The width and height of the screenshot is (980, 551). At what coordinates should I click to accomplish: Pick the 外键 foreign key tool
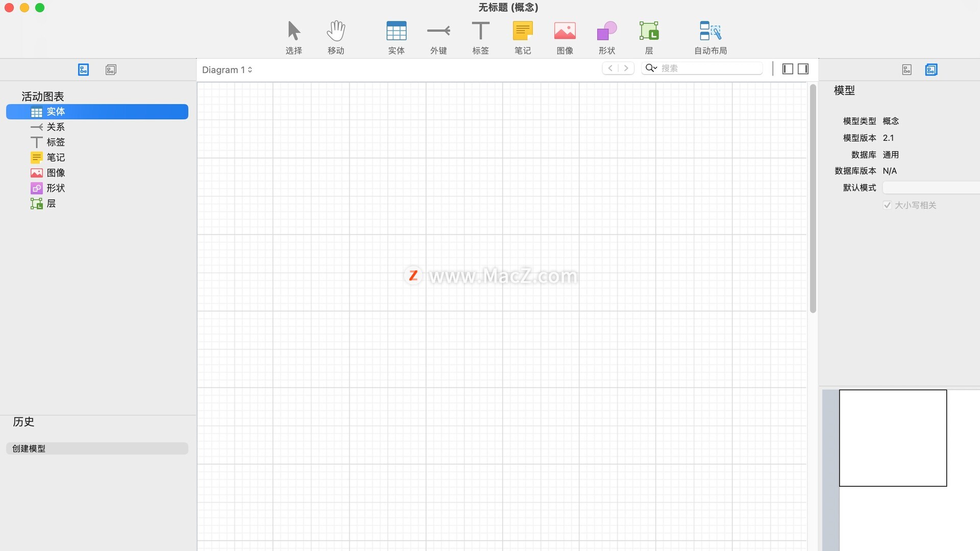pos(438,37)
